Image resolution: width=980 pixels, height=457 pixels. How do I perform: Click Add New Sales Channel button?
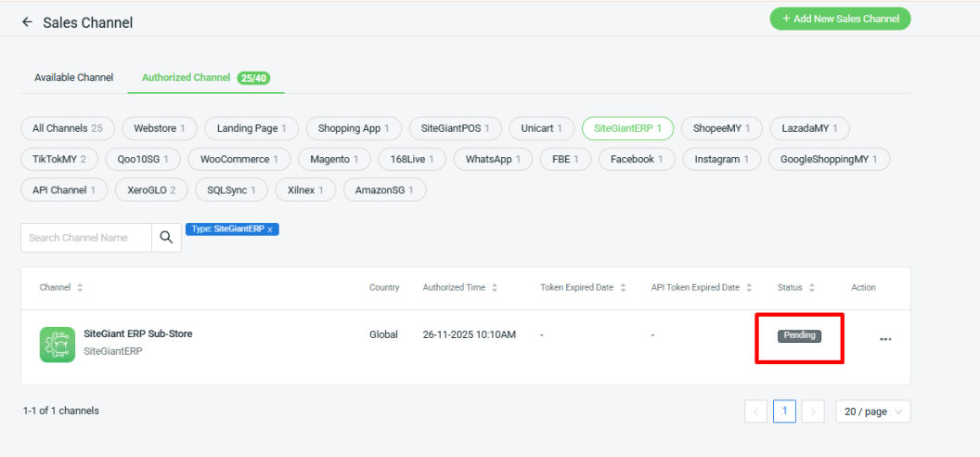click(840, 19)
